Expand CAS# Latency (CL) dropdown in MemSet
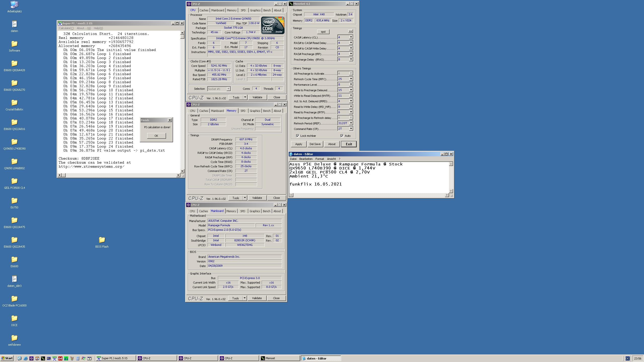The width and height of the screenshot is (644, 362). 351,37
